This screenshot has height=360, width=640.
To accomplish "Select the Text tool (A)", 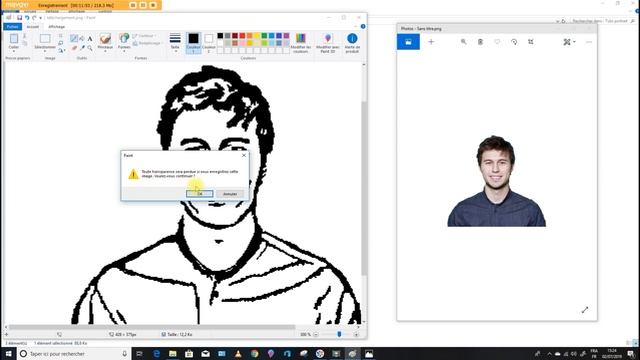I will tap(90, 38).
